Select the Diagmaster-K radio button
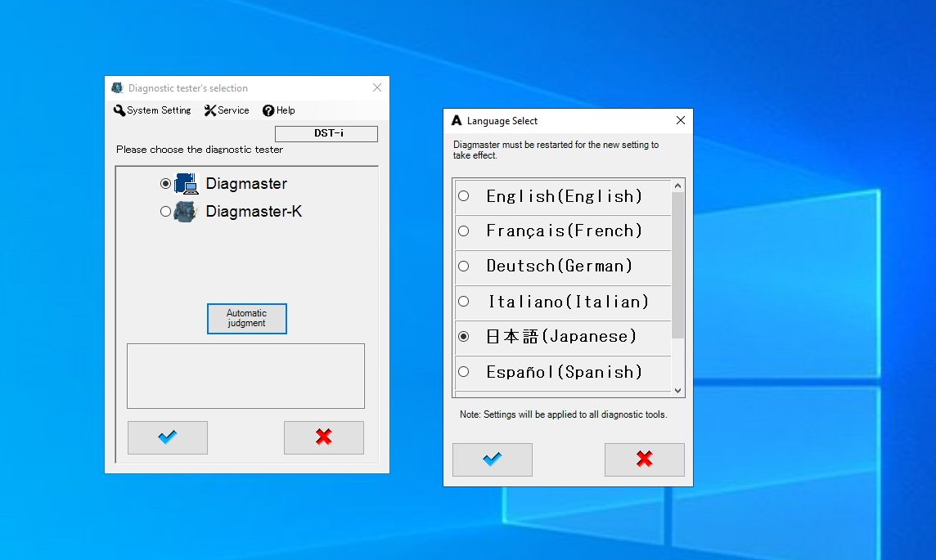 pyautogui.click(x=165, y=211)
